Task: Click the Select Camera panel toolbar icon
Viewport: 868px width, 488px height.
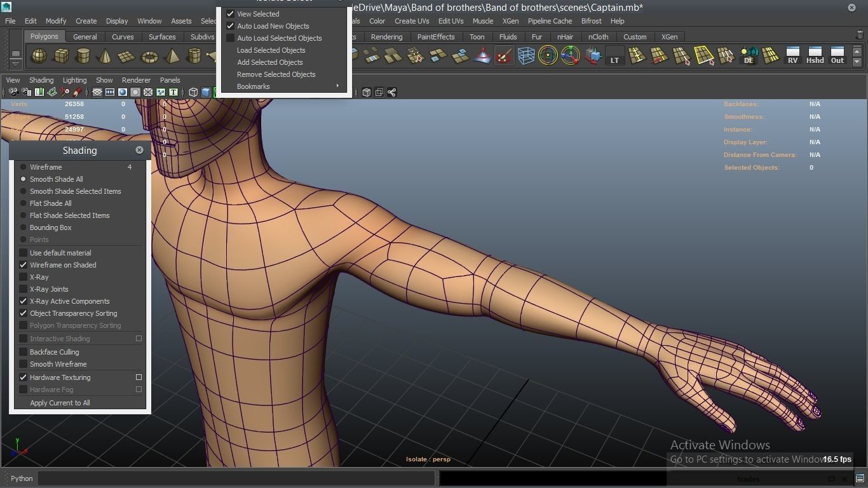Action: coord(13,92)
